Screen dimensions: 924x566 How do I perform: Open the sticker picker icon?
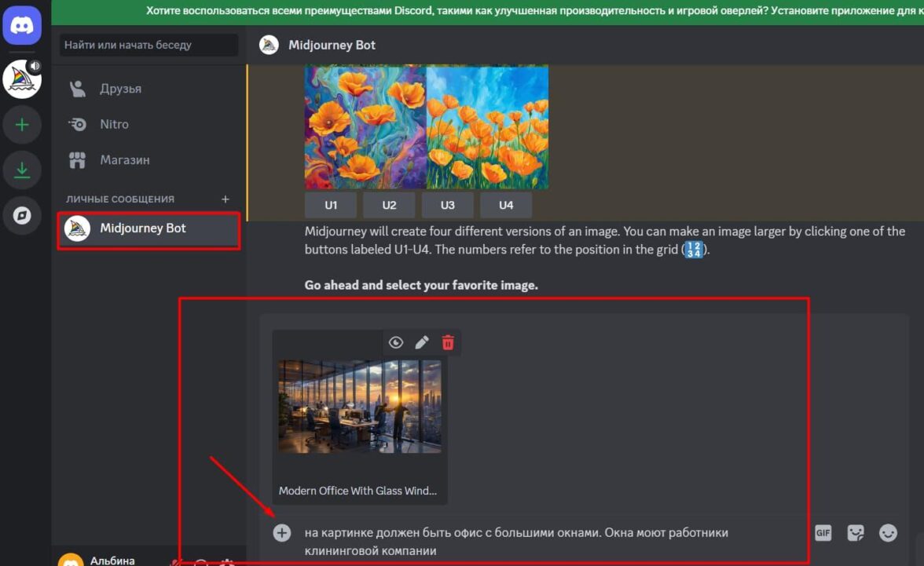(855, 533)
